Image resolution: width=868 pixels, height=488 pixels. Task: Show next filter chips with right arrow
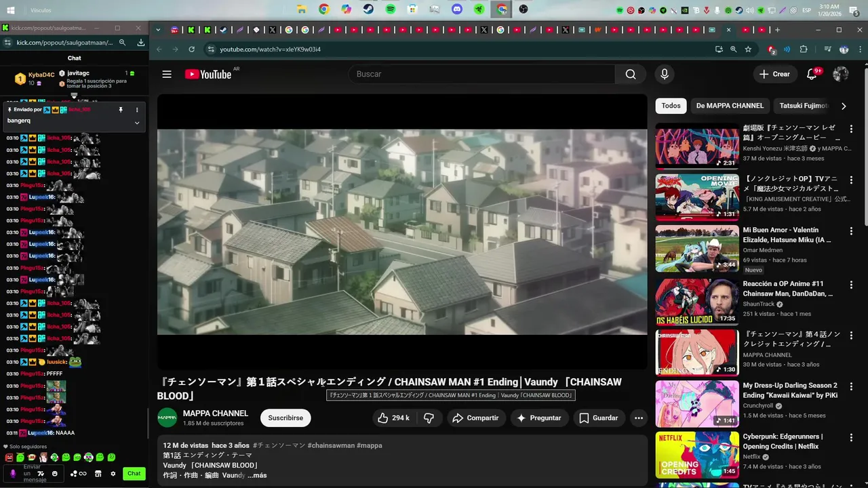point(844,106)
